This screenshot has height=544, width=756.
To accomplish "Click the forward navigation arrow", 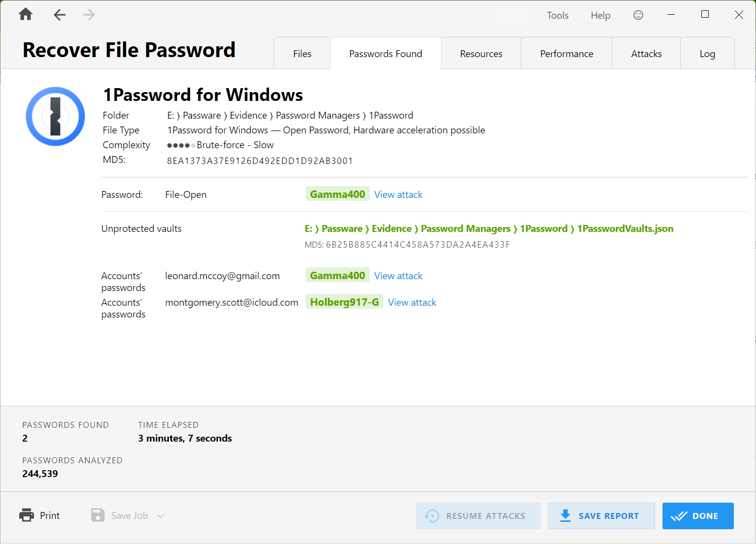I will pos(89,14).
